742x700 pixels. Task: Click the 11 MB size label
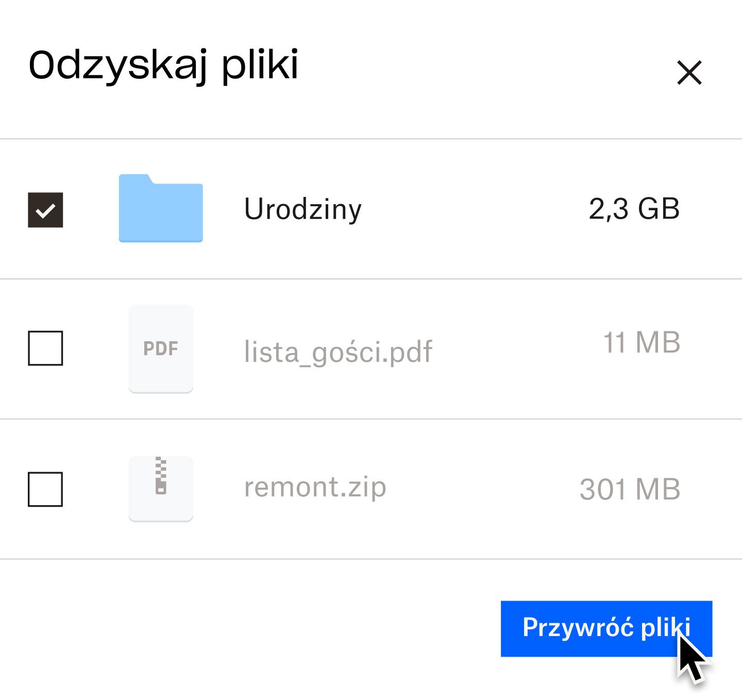(642, 343)
